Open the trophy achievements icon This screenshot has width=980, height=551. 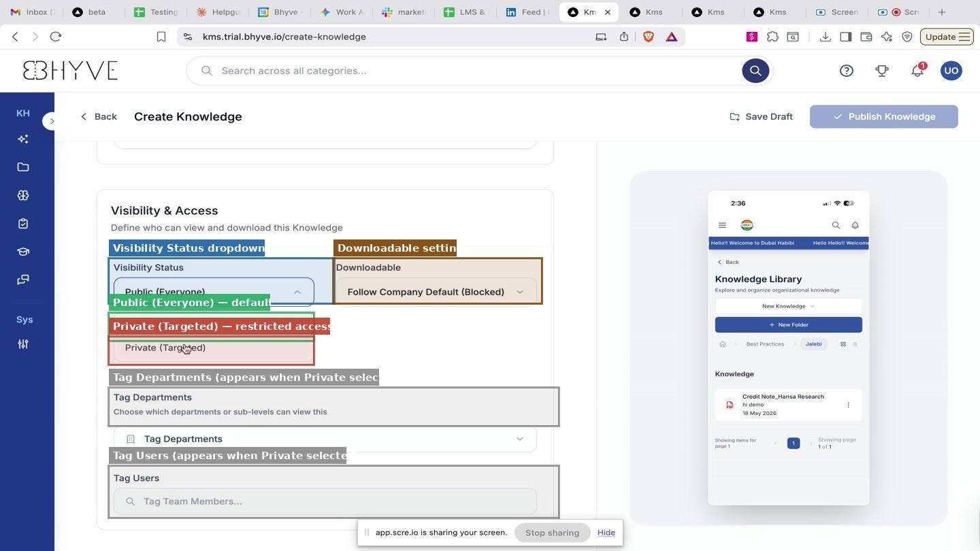tap(882, 71)
